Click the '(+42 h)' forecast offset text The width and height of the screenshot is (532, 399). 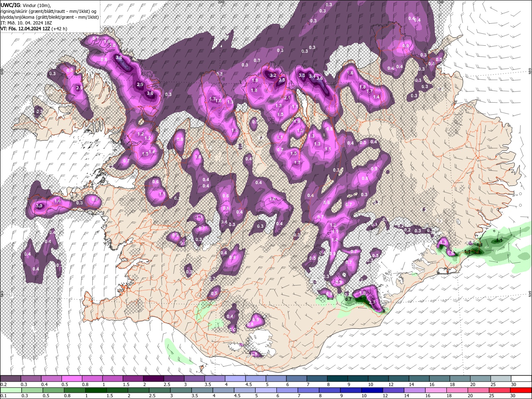coord(59,29)
